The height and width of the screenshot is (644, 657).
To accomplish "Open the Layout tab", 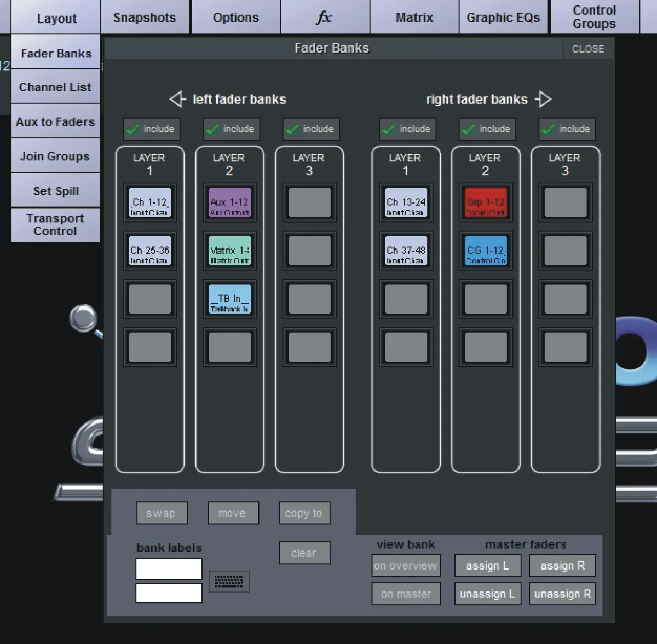I will 56,17.
